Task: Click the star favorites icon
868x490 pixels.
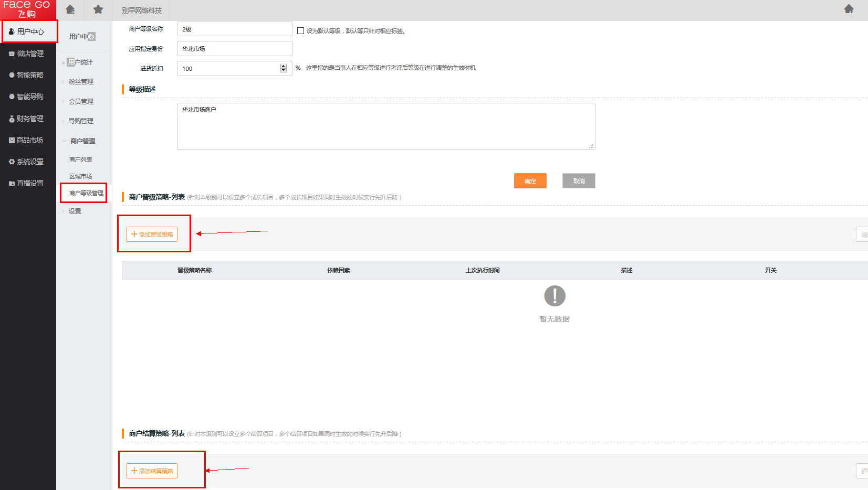Action: coord(98,9)
